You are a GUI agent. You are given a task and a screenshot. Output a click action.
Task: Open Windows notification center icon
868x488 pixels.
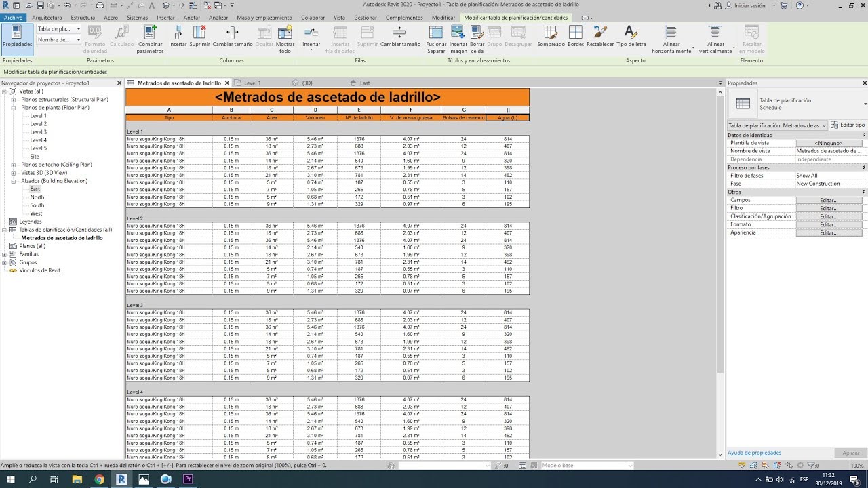tap(854, 479)
